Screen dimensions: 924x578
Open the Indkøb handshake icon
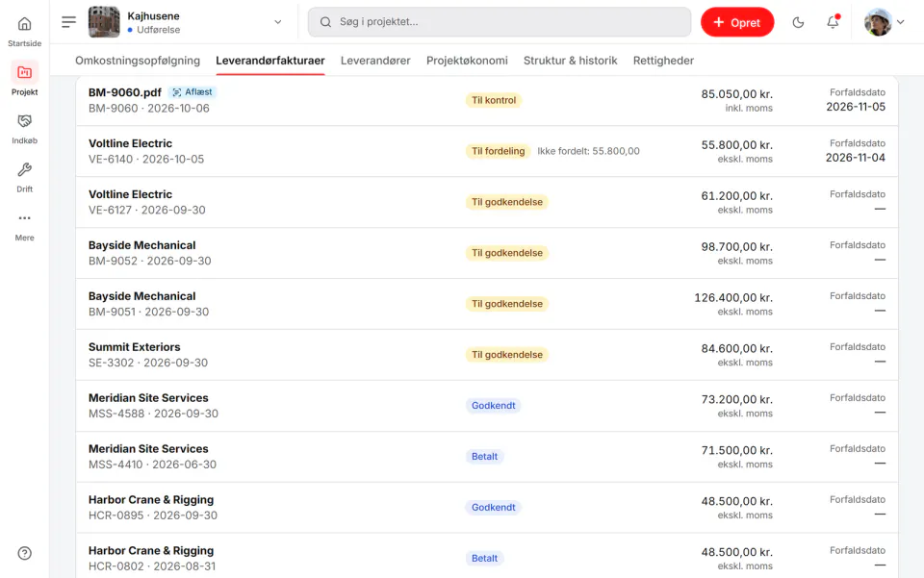(x=24, y=121)
